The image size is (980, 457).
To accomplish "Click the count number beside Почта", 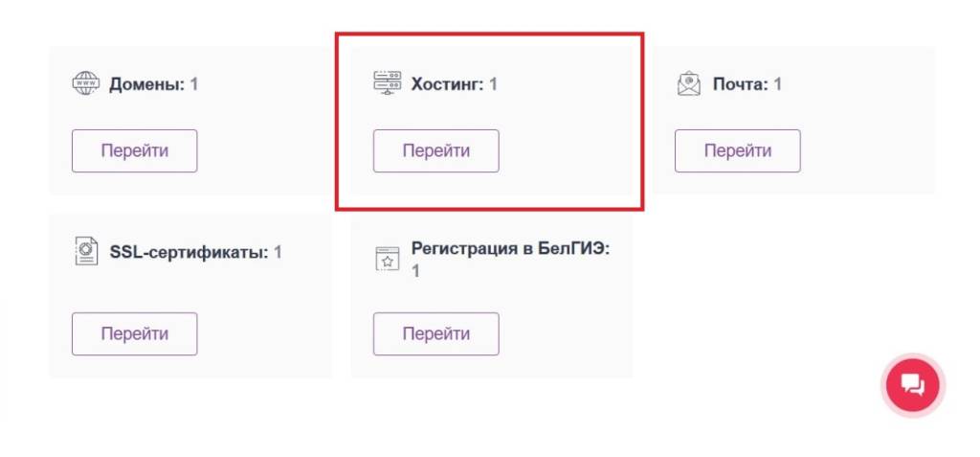I will coord(778,84).
